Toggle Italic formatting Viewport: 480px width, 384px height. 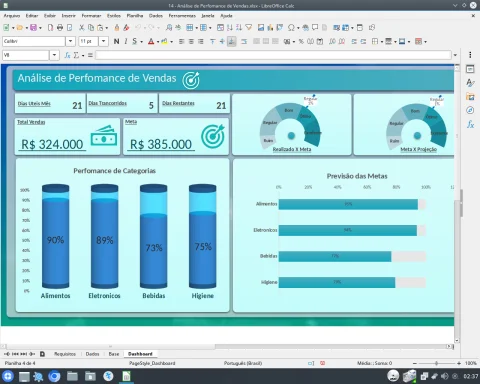[126, 41]
